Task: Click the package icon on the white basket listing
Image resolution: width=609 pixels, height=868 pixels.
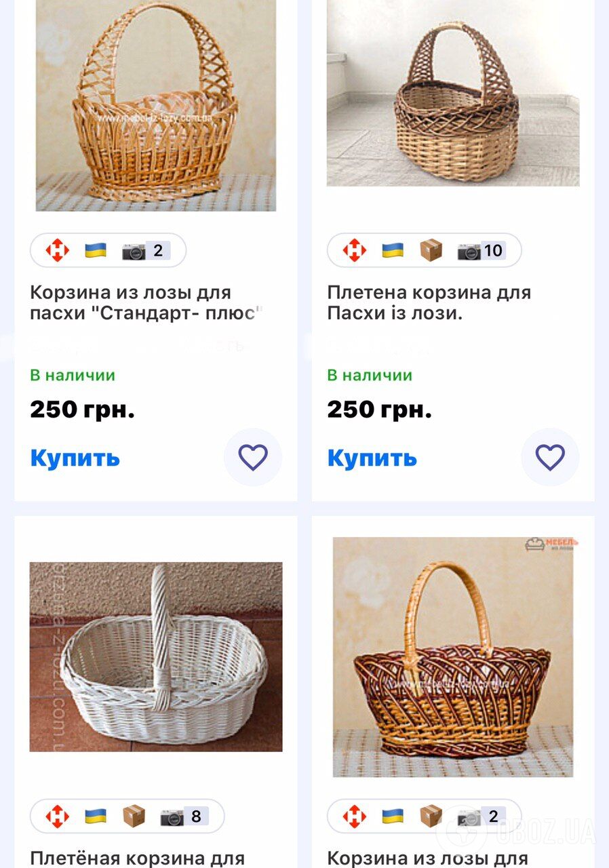Action: click(x=134, y=816)
